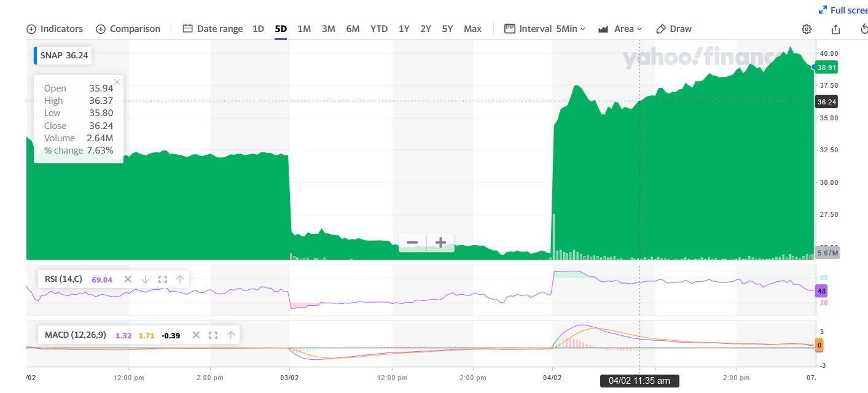Remove the RSI indicator panel
868x393 pixels.
pyautogui.click(x=128, y=279)
